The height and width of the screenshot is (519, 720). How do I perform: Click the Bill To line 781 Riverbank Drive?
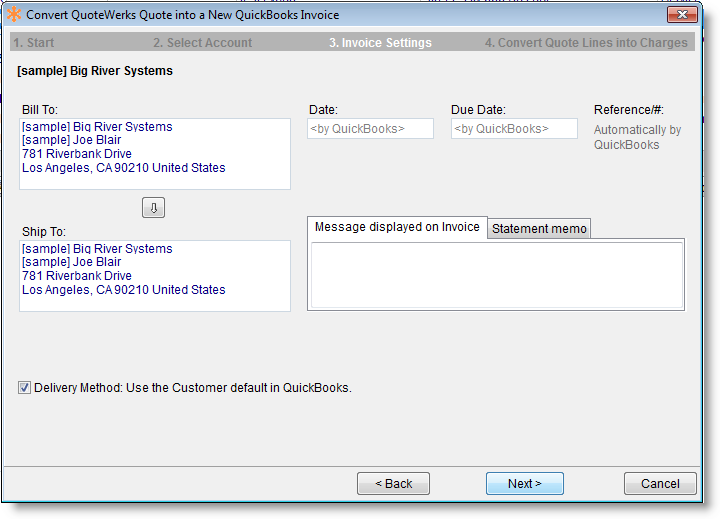coord(77,154)
